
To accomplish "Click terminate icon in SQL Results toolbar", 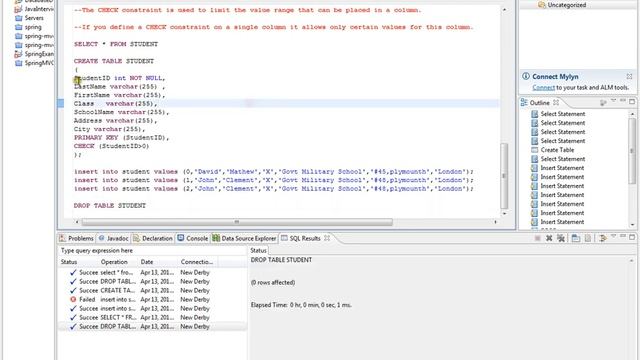I will [x=538, y=238].
